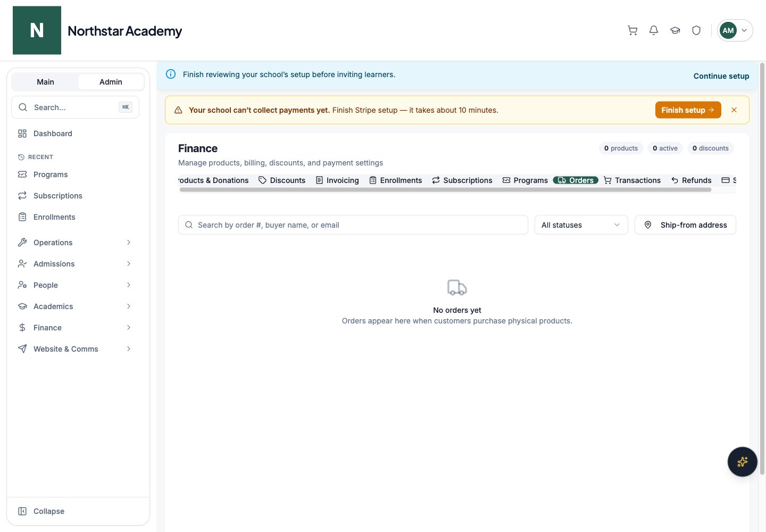Expand the Website & Comms chevron
766x532 pixels.
(129, 349)
